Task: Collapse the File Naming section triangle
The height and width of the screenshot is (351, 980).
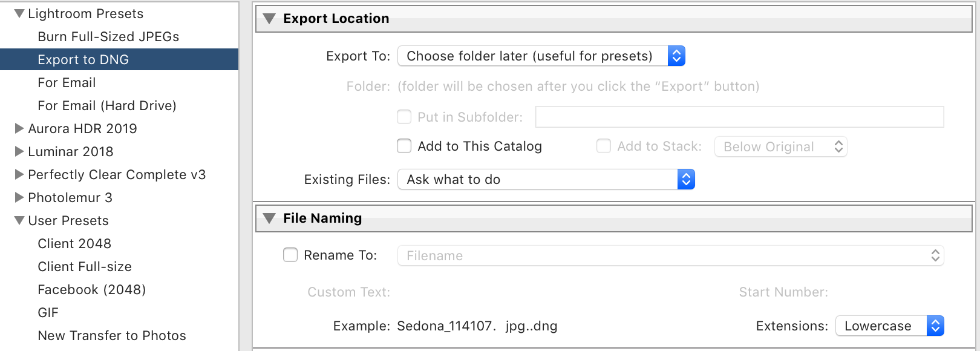Action: click(270, 218)
